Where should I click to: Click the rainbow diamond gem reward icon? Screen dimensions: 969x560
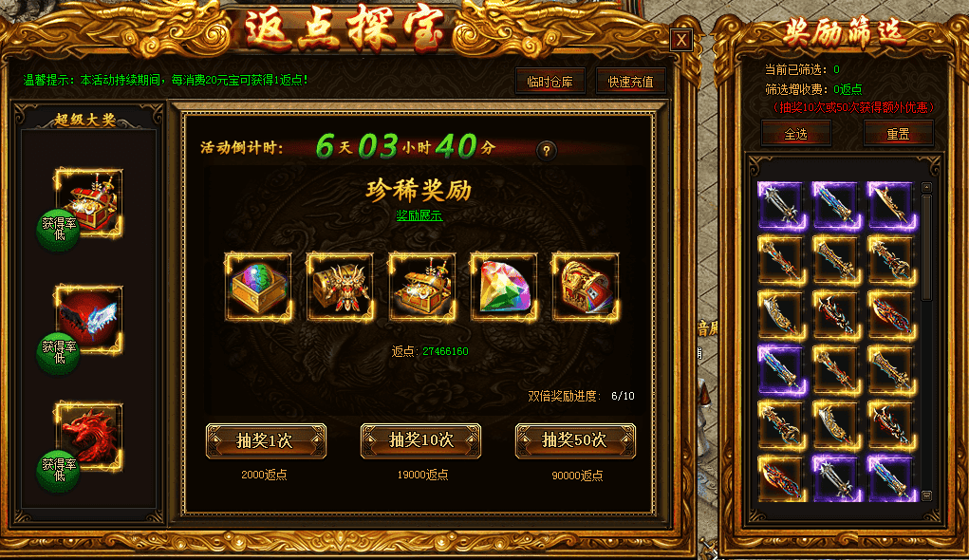point(504,287)
